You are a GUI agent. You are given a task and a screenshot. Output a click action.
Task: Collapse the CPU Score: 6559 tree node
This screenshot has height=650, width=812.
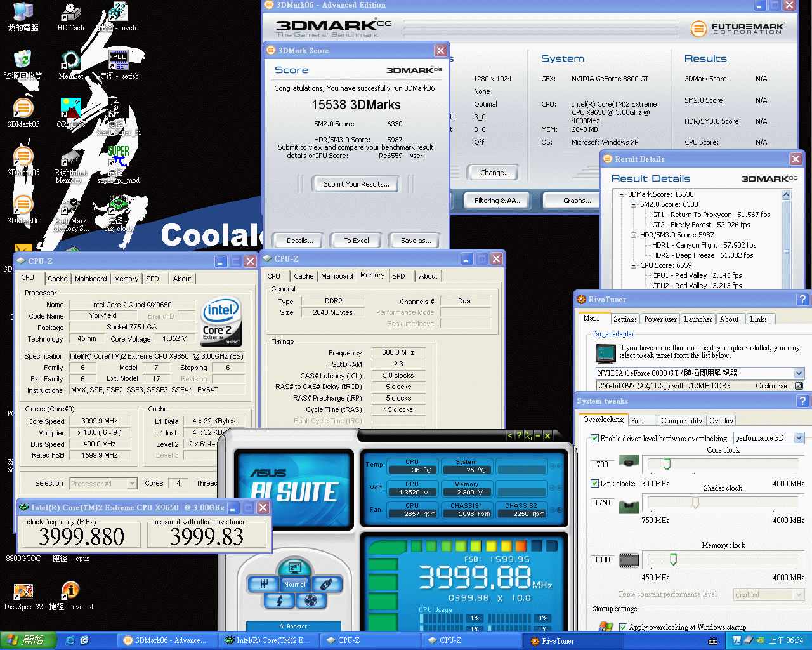pyautogui.click(x=634, y=265)
